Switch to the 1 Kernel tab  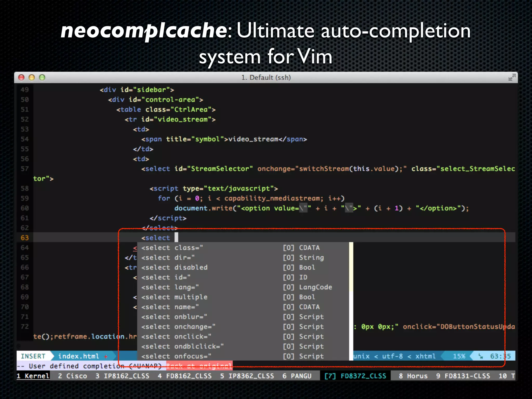(33, 376)
